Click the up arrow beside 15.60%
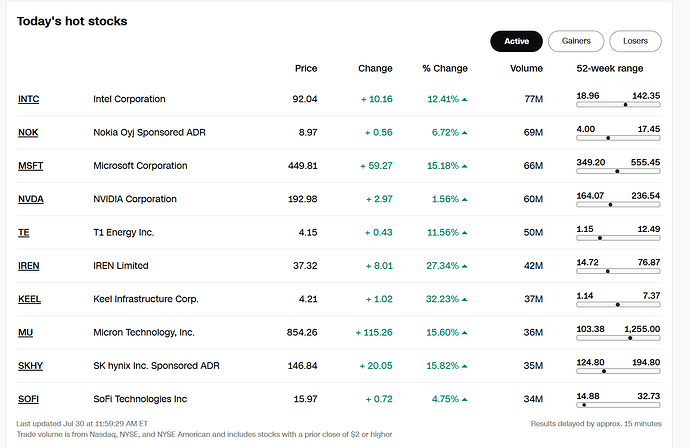The image size is (690, 448). click(x=465, y=333)
